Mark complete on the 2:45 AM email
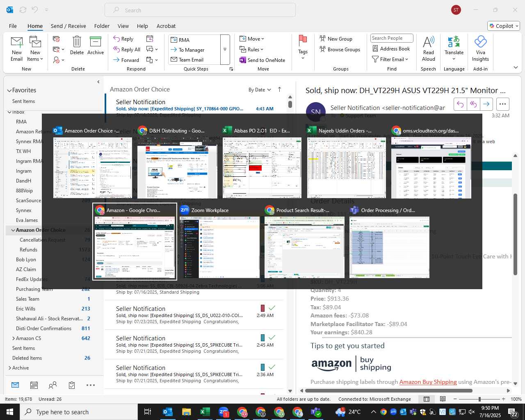The width and height of the screenshot is (525, 420). tap(272, 337)
